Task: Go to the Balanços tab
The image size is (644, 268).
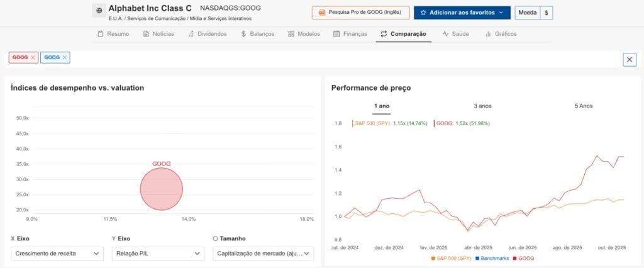Action: 257,34
